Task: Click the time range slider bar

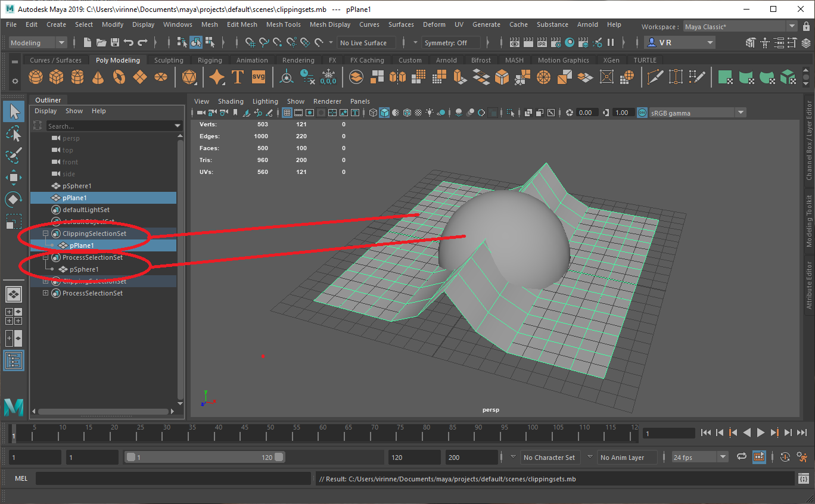Action: point(204,458)
